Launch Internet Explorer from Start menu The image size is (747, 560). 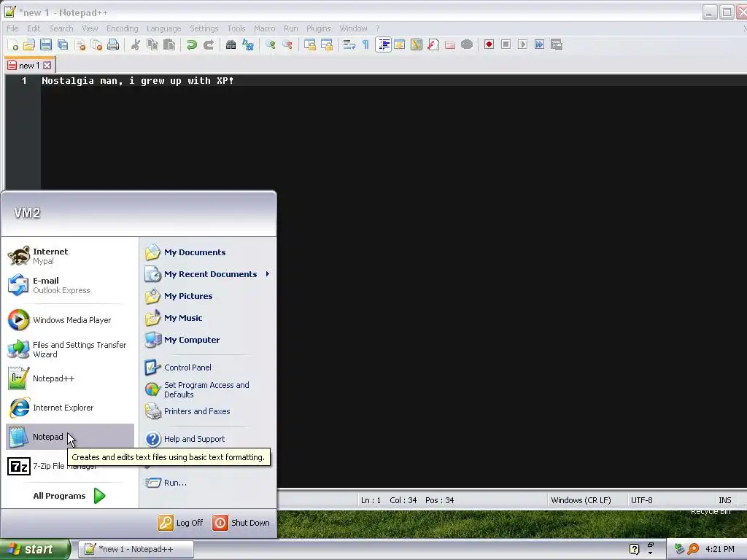pos(69,408)
